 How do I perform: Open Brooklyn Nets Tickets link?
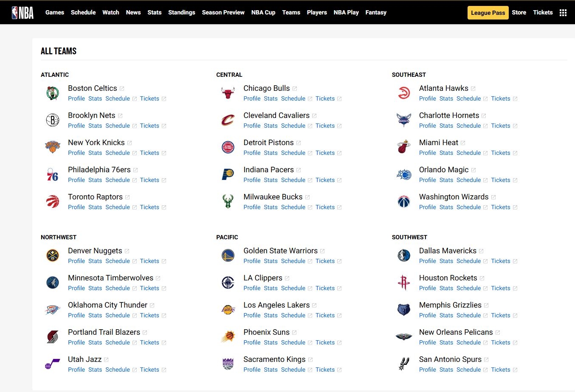click(x=149, y=126)
